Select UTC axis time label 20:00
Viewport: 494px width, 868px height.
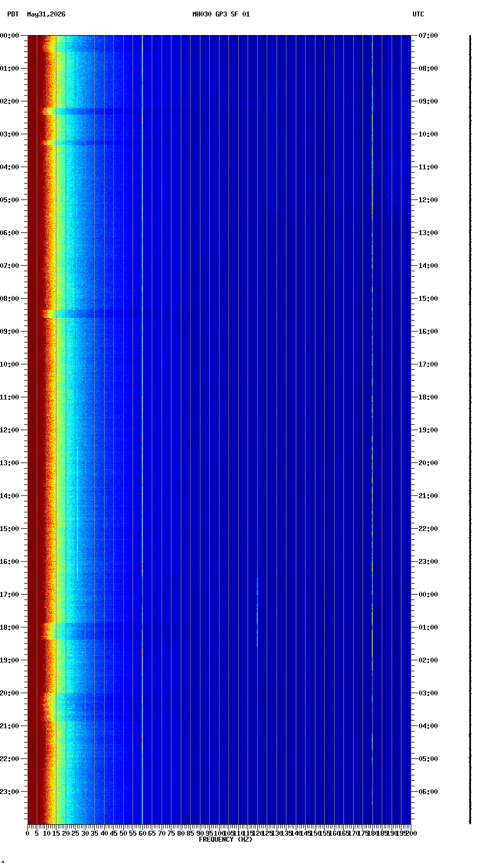(x=428, y=463)
